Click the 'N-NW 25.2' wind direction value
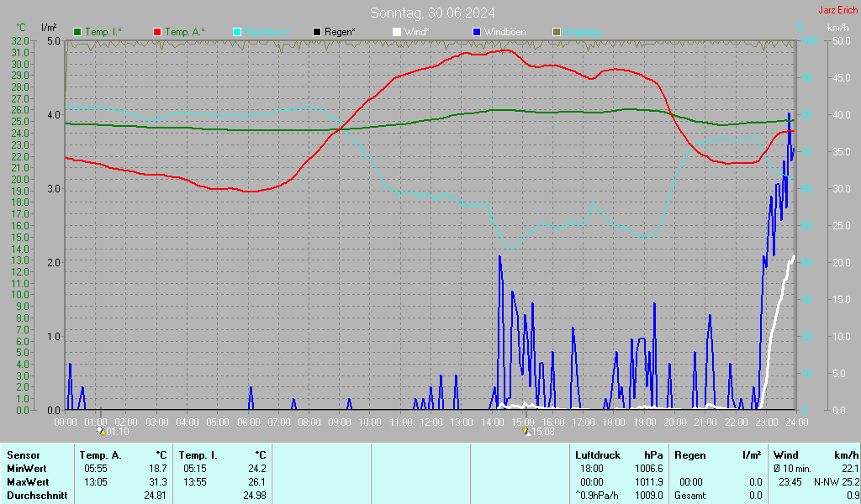 [x=837, y=482]
